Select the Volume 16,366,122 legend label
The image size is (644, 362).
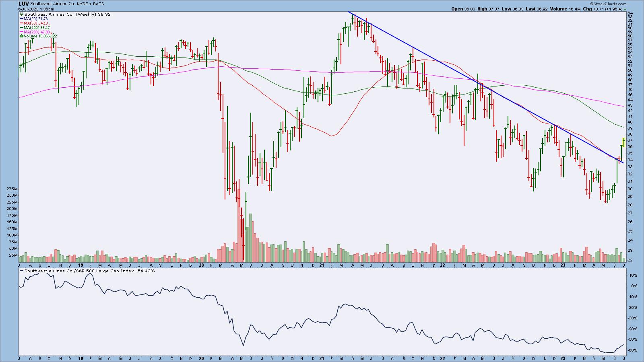[x=40, y=36]
